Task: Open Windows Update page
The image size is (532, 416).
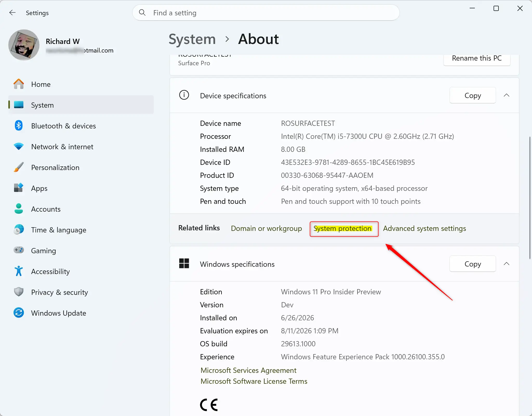Action: pyautogui.click(x=81, y=313)
